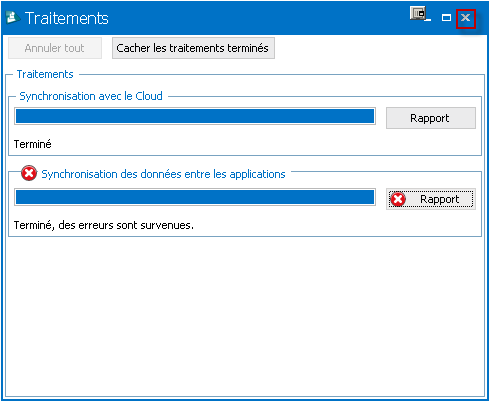Click the 'Terminé, des erreurs sont survenues' message
Image resolution: width=490 pixels, height=402 pixels.
tap(104, 225)
